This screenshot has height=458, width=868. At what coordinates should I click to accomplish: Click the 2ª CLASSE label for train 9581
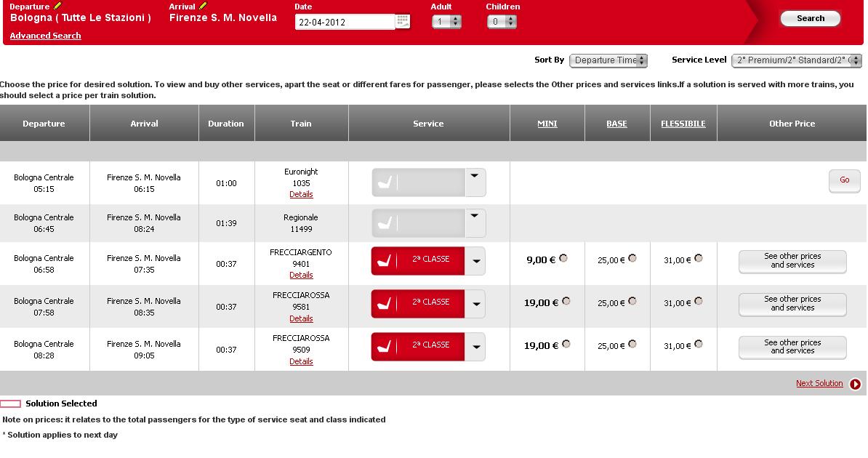[430, 302]
